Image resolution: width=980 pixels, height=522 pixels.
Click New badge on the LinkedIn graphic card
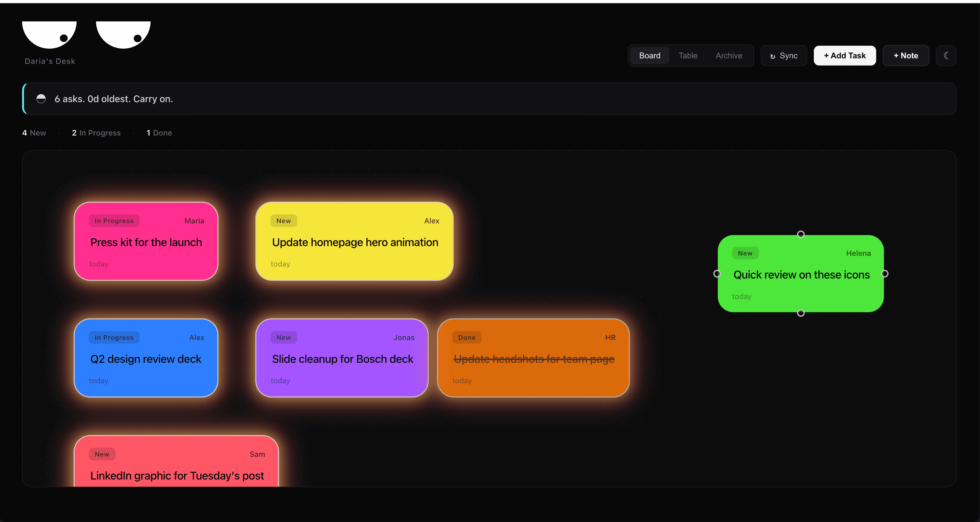tap(102, 454)
